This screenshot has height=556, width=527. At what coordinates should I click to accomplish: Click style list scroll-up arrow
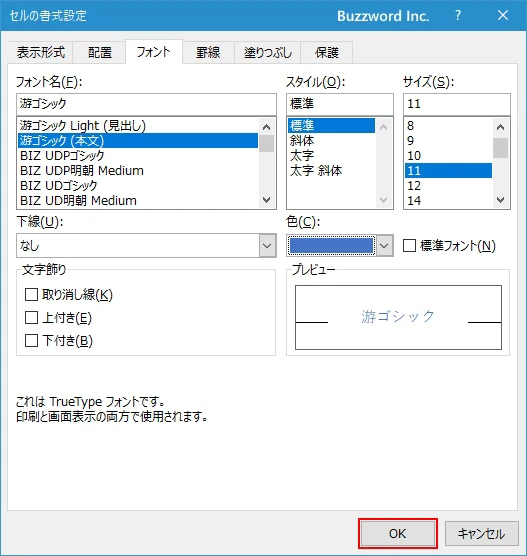383,127
